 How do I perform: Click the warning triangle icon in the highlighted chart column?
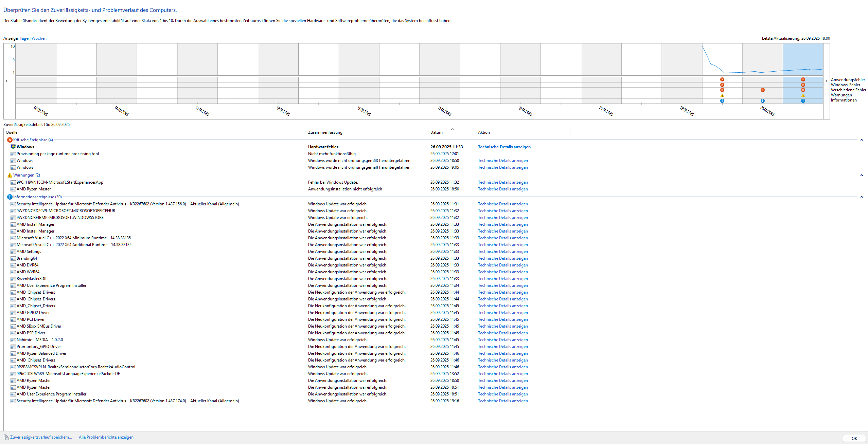click(803, 95)
